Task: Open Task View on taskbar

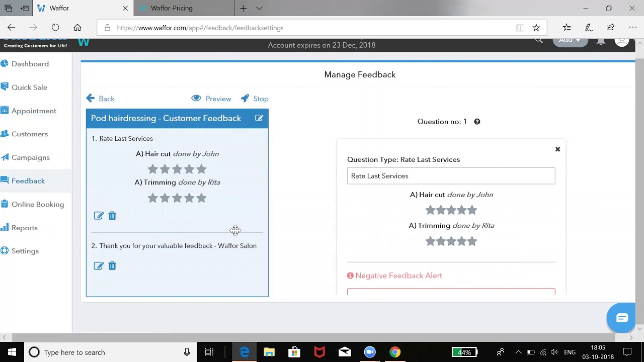Action: tap(209, 352)
